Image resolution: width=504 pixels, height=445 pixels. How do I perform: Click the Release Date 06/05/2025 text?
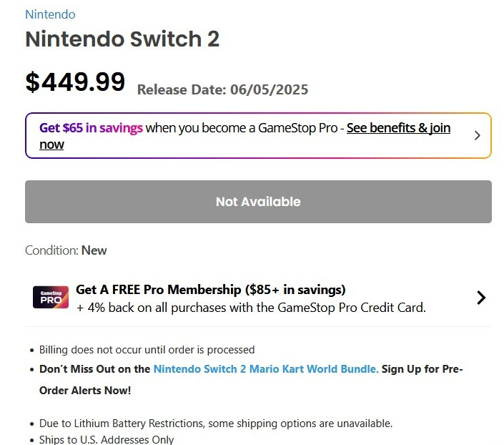(222, 89)
